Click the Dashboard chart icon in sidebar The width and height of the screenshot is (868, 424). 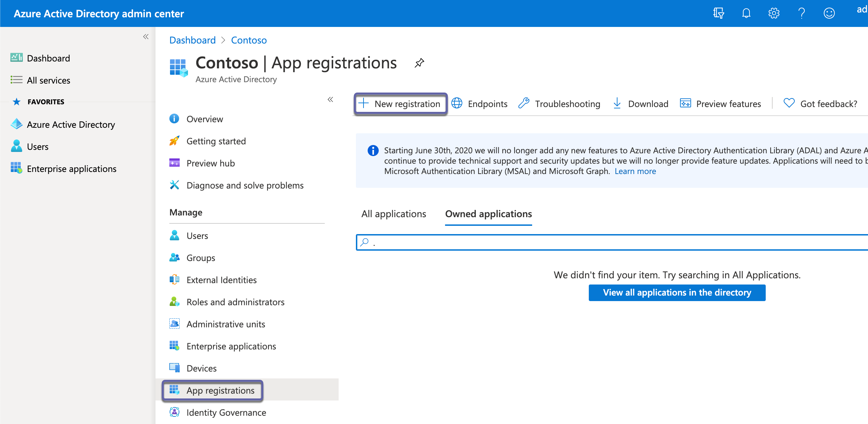[x=16, y=58]
